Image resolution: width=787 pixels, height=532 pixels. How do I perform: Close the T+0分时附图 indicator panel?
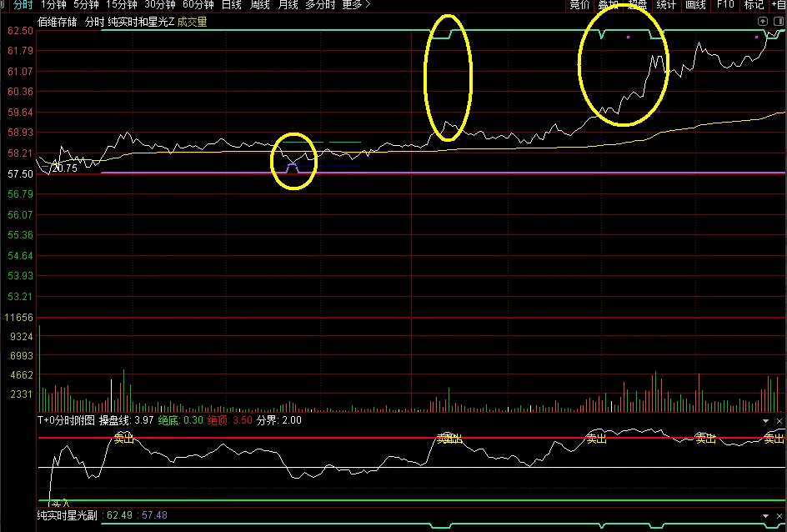point(780,421)
